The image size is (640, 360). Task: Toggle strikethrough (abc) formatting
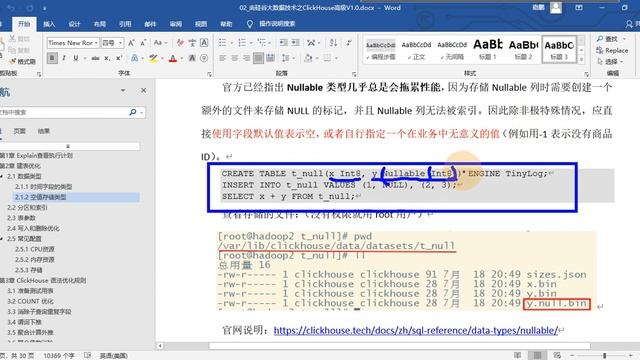tap(95, 58)
